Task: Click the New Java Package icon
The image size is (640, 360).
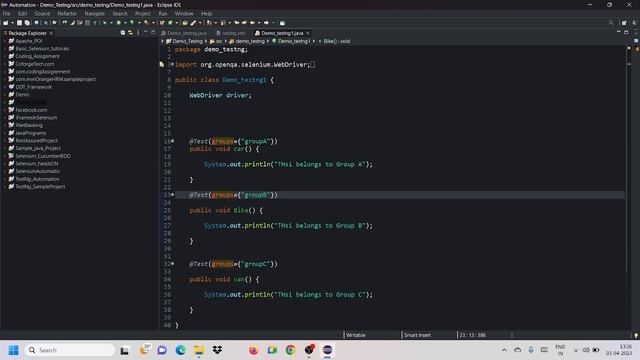Action: point(162,23)
